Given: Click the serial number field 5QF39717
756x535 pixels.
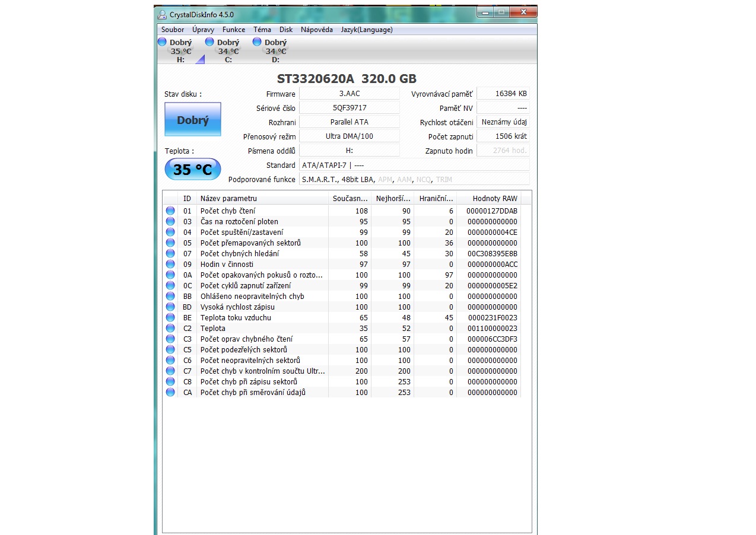Looking at the screenshot, I should (350, 108).
